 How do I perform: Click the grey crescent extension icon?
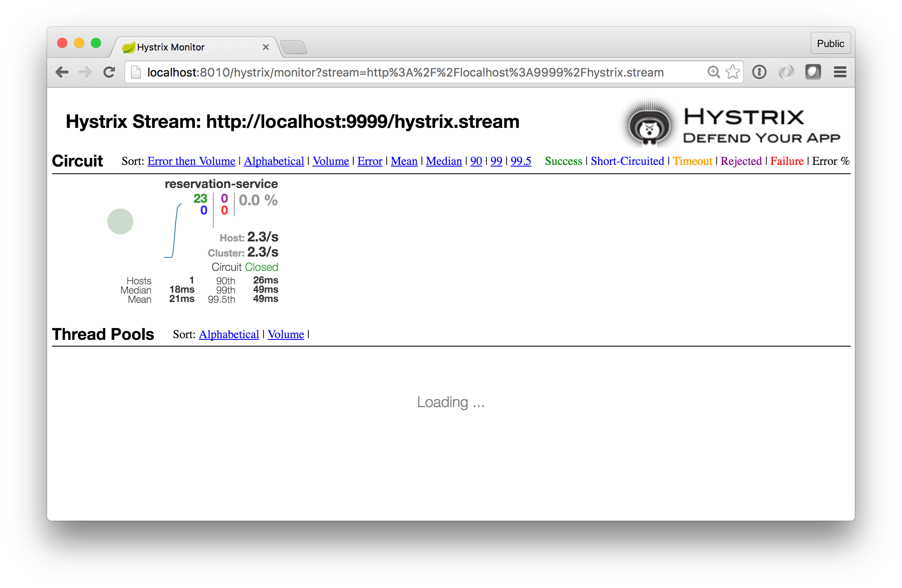pyautogui.click(x=785, y=72)
